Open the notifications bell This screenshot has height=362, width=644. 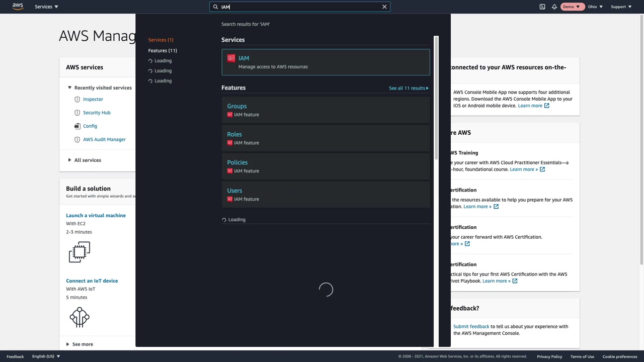(x=554, y=7)
